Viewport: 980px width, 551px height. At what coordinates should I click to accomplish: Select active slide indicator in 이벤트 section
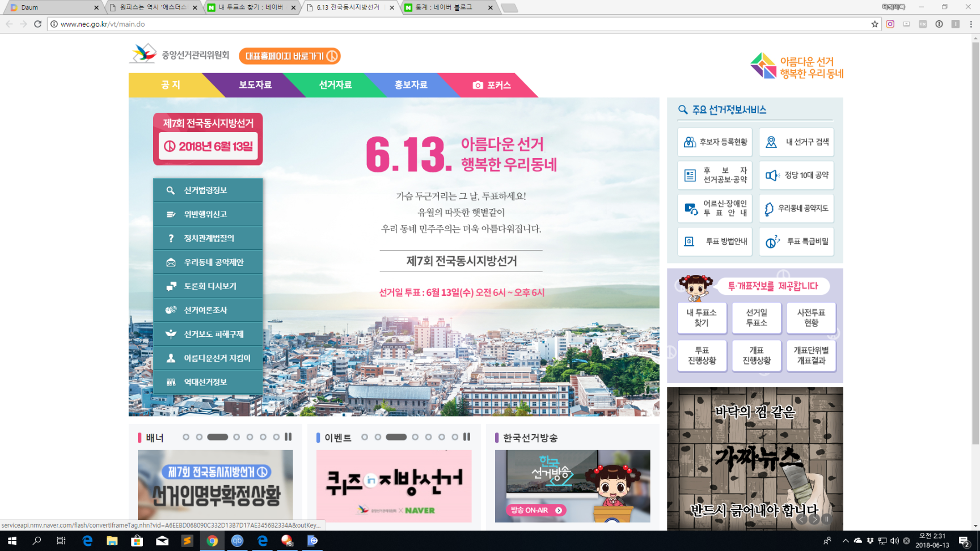pos(396,437)
